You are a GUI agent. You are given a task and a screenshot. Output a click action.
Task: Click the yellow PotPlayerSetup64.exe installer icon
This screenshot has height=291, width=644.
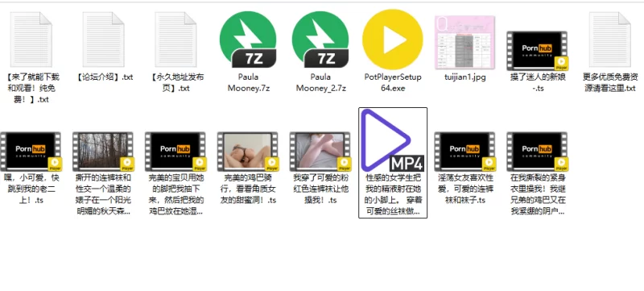(x=393, y=39)
